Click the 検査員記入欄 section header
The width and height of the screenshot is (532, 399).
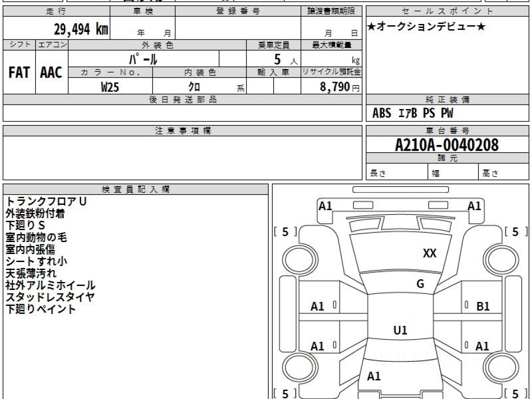point(136,189)
